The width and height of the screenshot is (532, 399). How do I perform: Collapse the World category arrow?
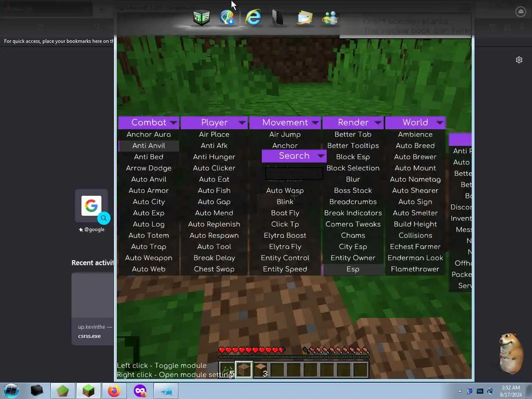439,123
